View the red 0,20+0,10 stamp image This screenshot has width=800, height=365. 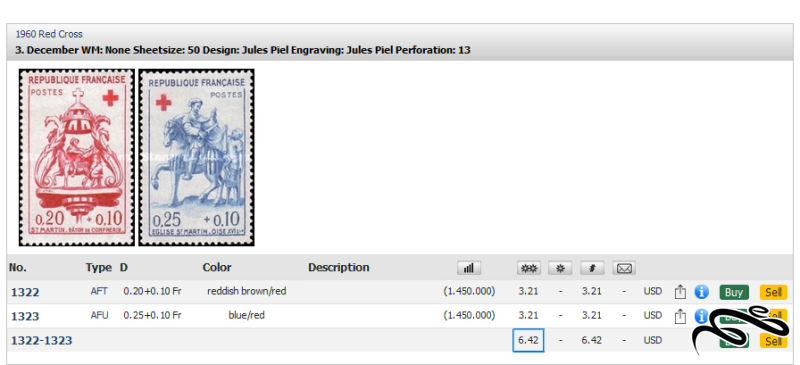pos(77,158)
